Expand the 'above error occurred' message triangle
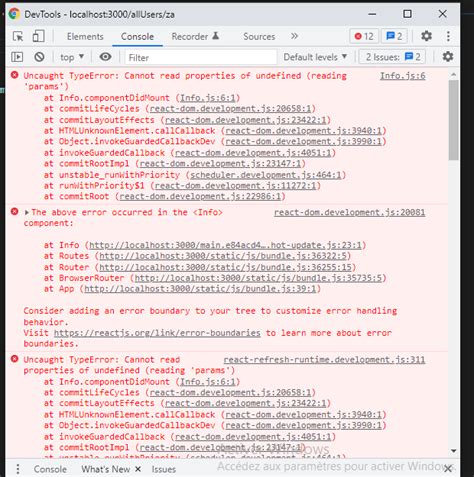This screenshot has width=474, height=477. click(x=27, y=212)
